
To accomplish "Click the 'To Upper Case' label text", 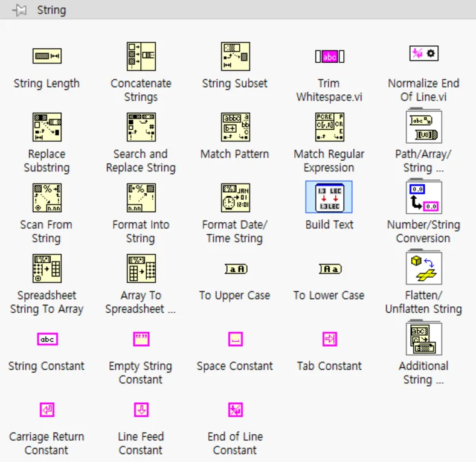I will click(x=234, y=295).
